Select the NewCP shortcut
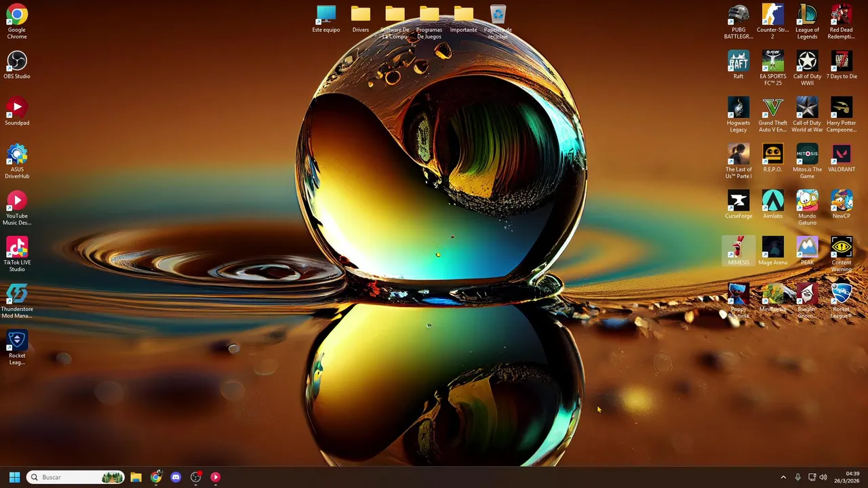 [842, 205]
